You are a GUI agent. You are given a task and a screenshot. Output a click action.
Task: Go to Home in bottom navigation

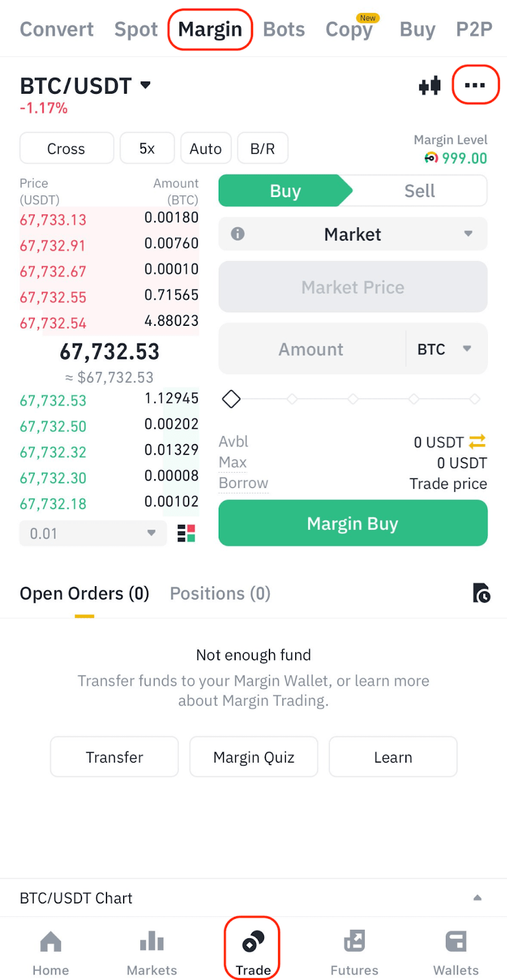51,952
